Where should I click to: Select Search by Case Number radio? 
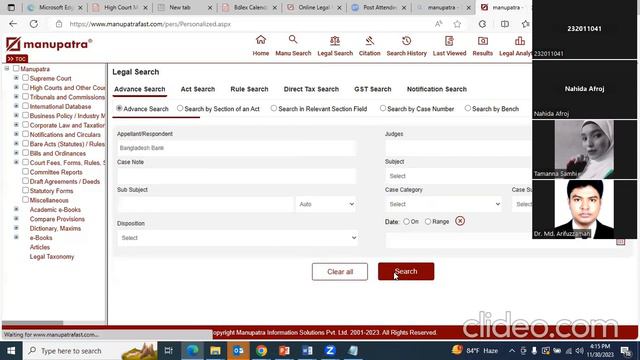(382, 108)
